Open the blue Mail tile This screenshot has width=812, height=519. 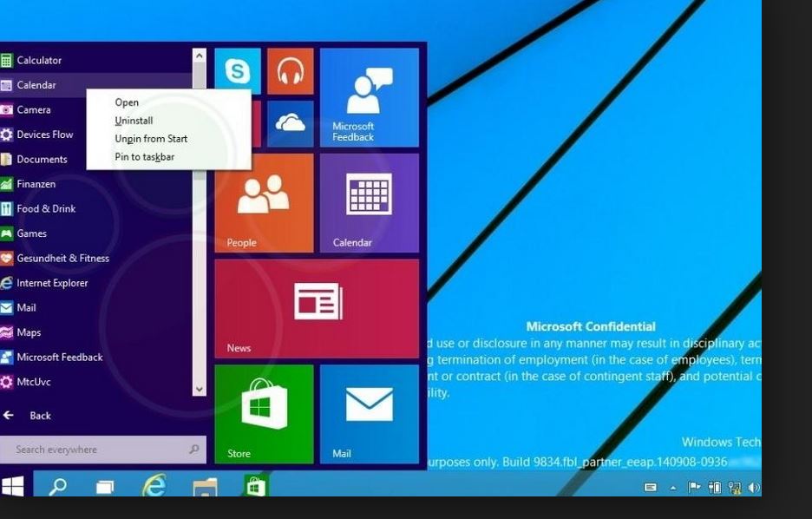[369, 414]
